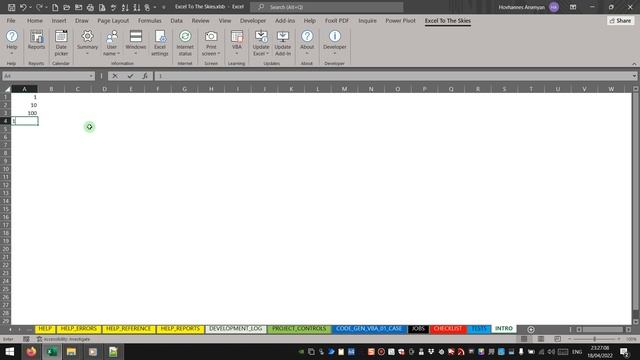Check Internet status
Screen dimensions: 640x360
coord(185,42)
